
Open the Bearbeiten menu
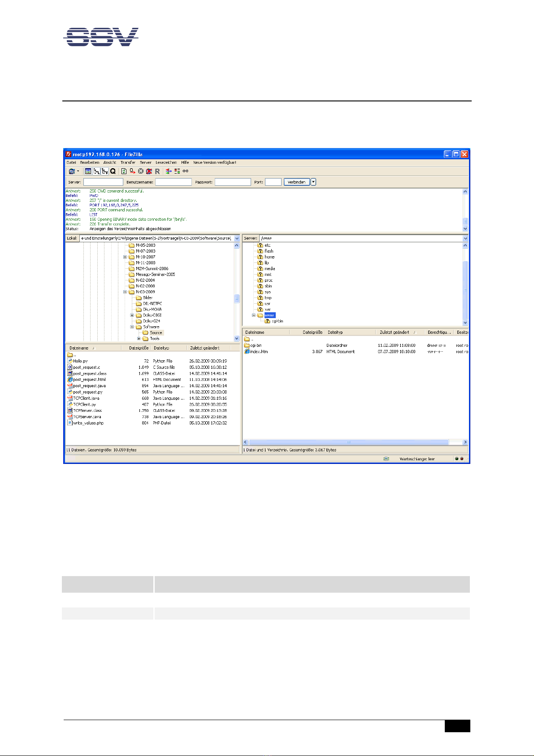click(90, 162)
